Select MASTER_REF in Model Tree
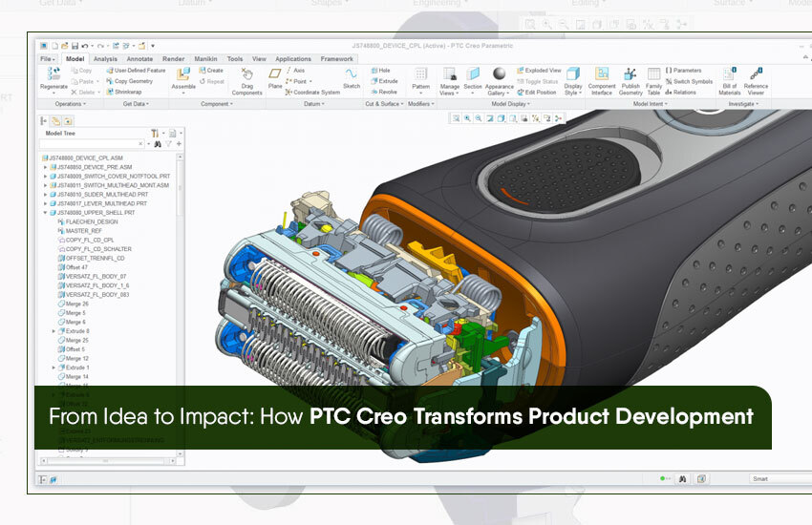The height and width of the screenshot is (525, 812). pyautogui.click(x=79, y=231)
